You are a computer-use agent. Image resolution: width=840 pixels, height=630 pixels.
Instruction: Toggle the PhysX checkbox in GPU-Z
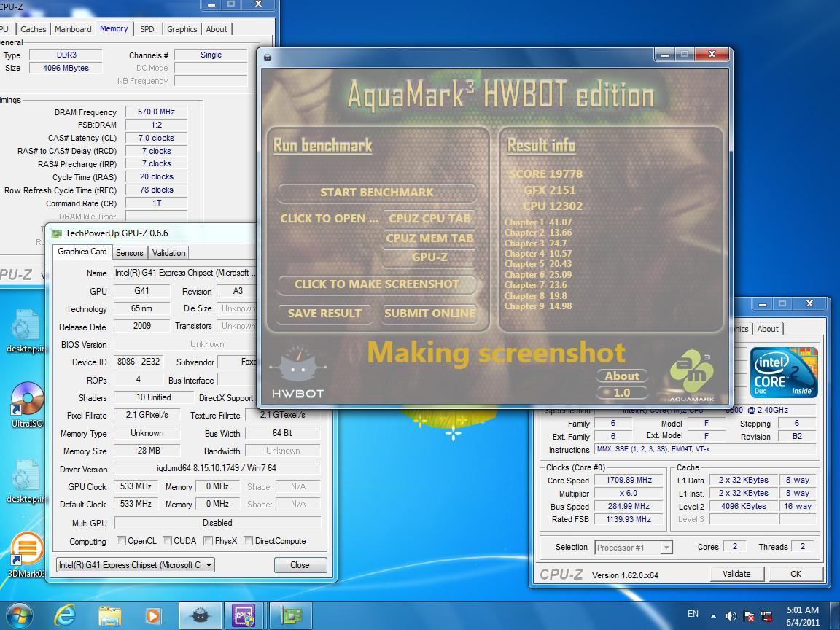(x=209, y=540)
